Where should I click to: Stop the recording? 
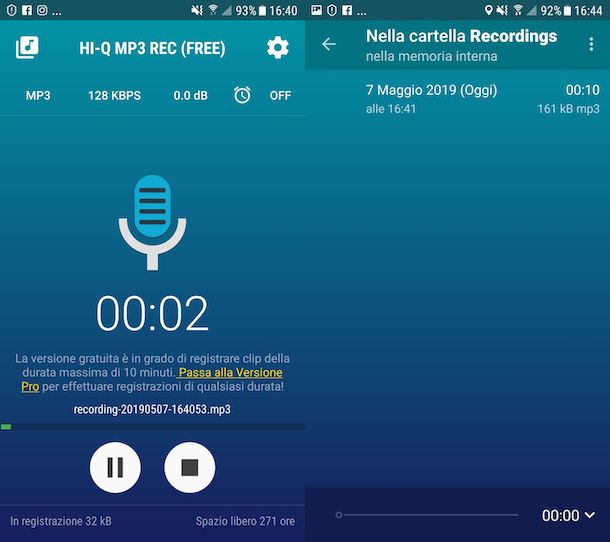coord(190,467)
